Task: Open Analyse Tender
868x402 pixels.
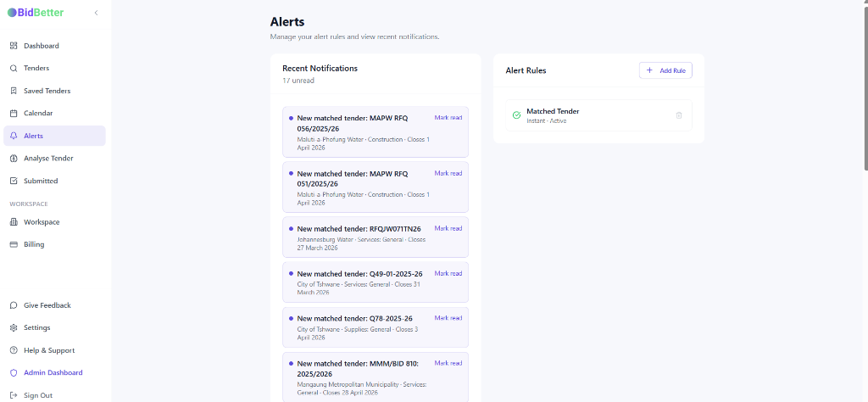Action: [x=54, y=159]
